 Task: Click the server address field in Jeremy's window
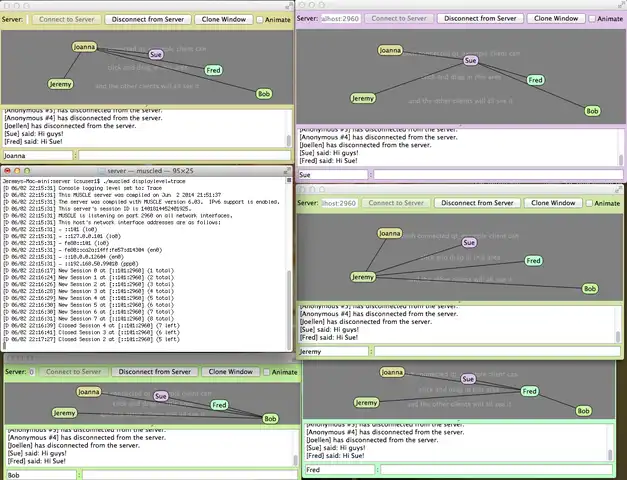point(339,203)
